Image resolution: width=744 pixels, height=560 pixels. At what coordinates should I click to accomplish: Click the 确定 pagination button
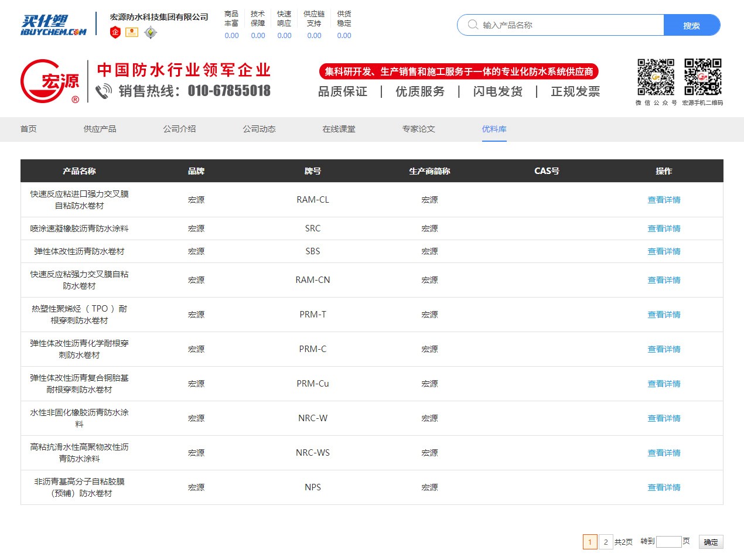711,542
